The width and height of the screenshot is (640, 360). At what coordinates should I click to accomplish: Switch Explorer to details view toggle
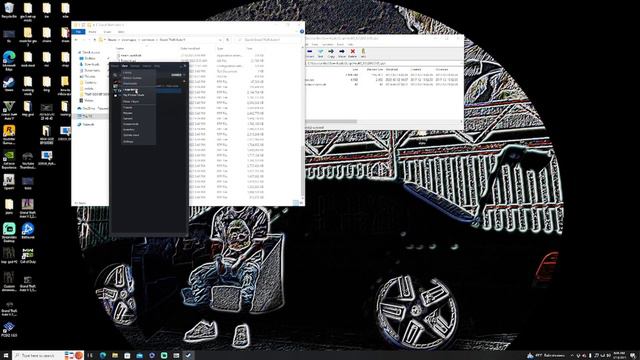[x=296, y=203]
